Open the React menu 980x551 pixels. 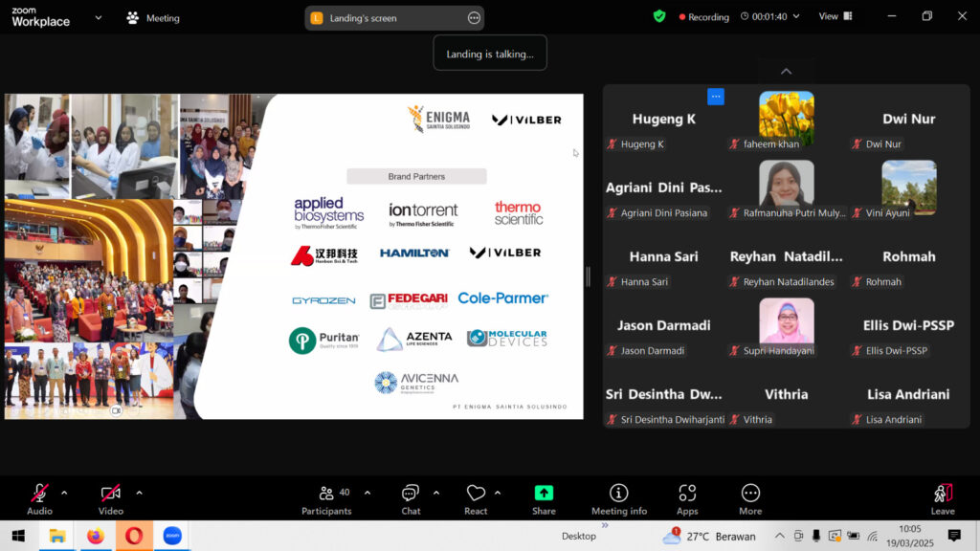[x=476, y=499]
